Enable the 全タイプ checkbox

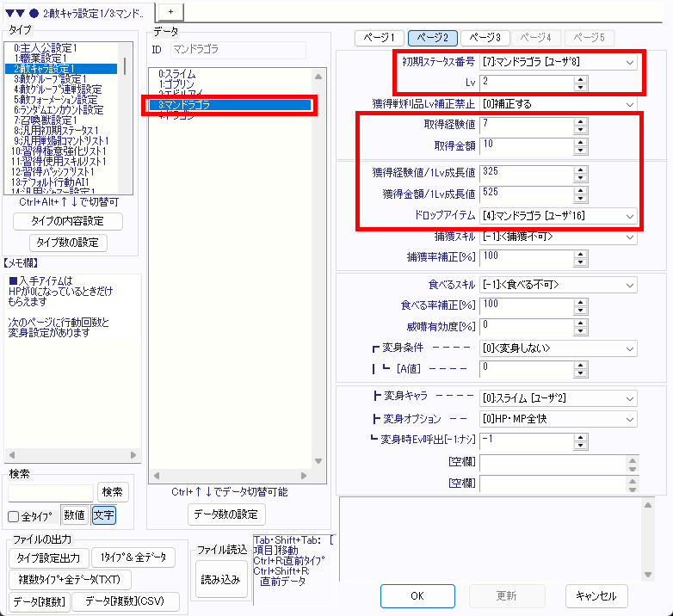coord(14,516)
